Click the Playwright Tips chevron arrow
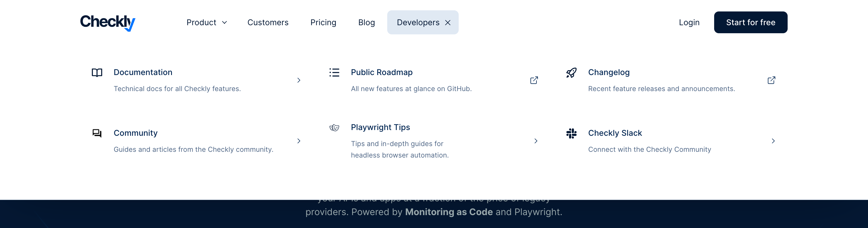The height and width of the screenshot is (228, 868). (536, 141)
